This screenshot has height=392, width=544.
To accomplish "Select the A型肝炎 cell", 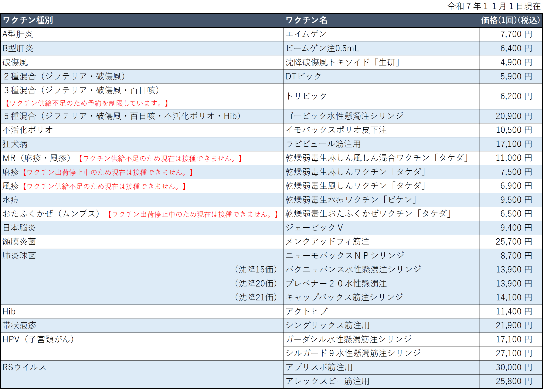I will point(17,34).
